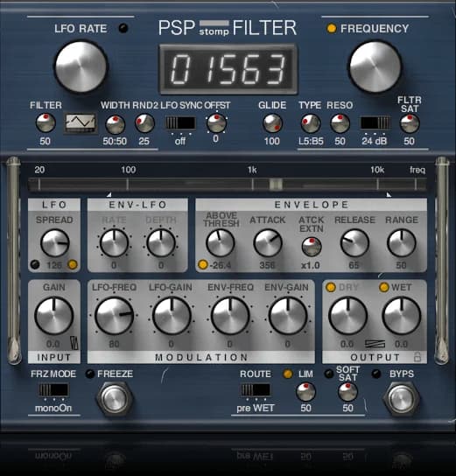Flip the LFO SYNC switch set to off
The image size is (456, 476).
click(180, 123)
